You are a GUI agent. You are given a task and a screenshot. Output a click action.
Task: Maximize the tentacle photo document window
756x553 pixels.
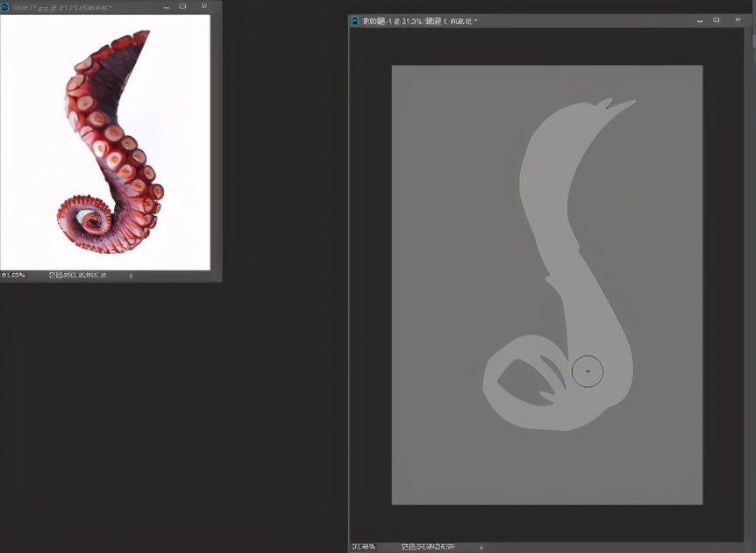coord(182,6)
